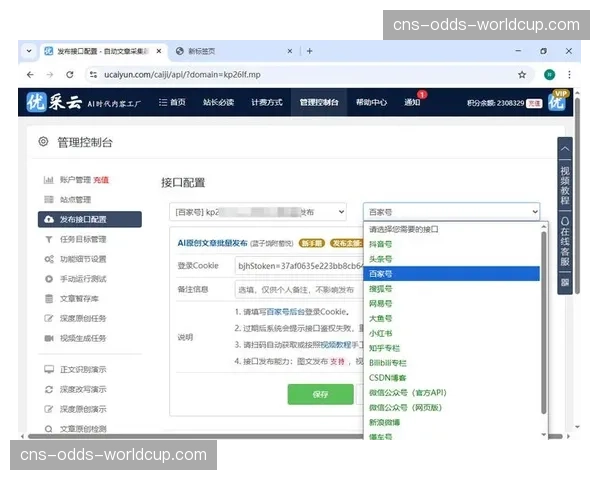Expand the [百家号] kp2 site dropdown
This screenshot has width=600, height=480.
258,212
